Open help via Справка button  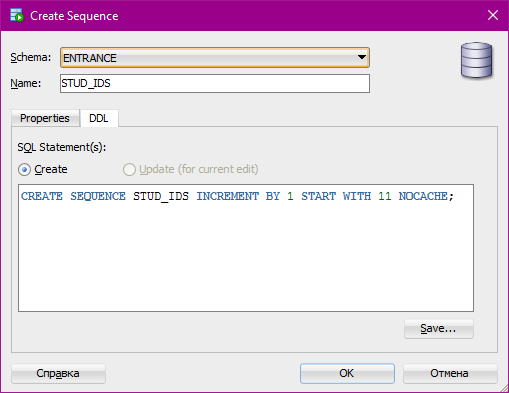(x=58, y=373)
